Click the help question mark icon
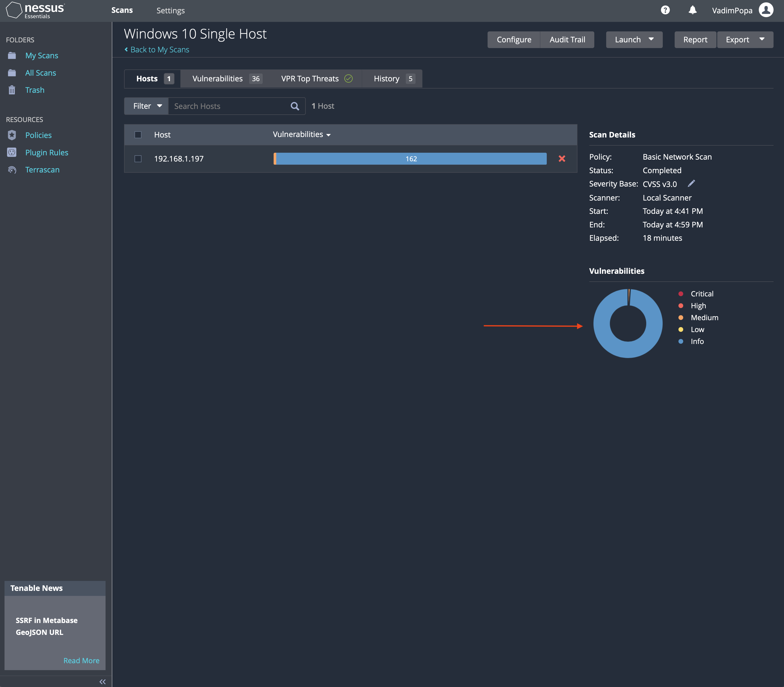This screenshot has height=687, width=784. tap(665, 10)
